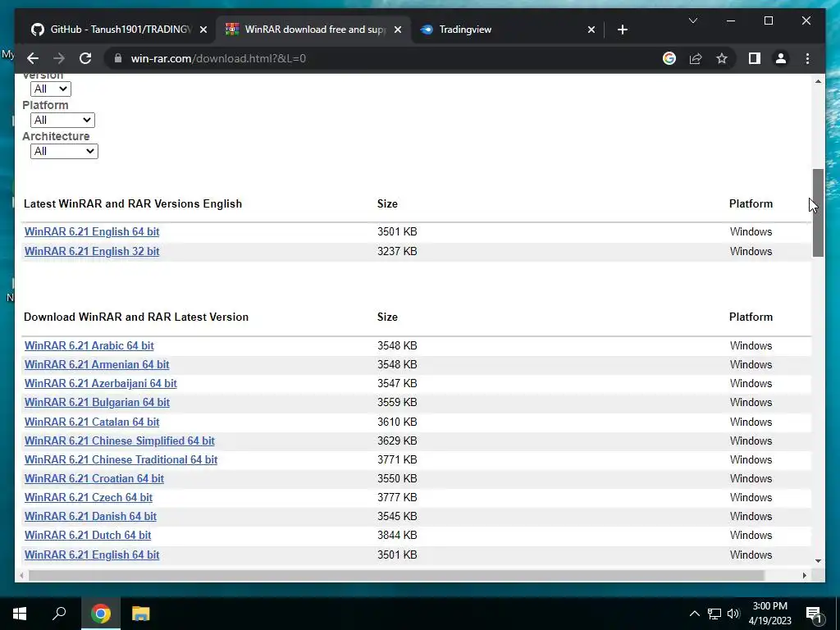Bookmark this page with the star
The height and width of the screenshot is (630, 840).
722,58
